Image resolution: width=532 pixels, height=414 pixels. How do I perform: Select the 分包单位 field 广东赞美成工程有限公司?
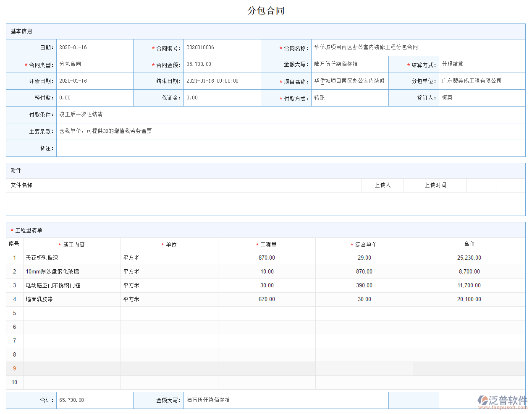pos(482,81)
